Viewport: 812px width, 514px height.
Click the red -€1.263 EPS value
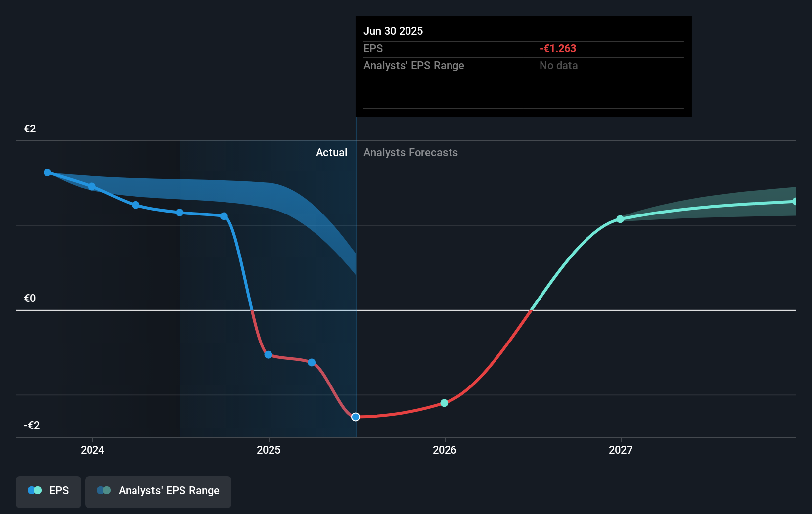tap(558, 48)
